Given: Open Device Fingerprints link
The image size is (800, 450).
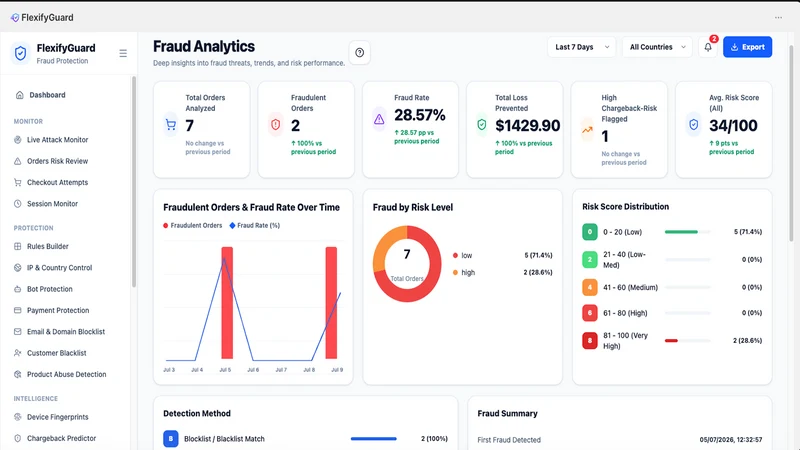Looking at the screenshot, I should coord(58,417).
